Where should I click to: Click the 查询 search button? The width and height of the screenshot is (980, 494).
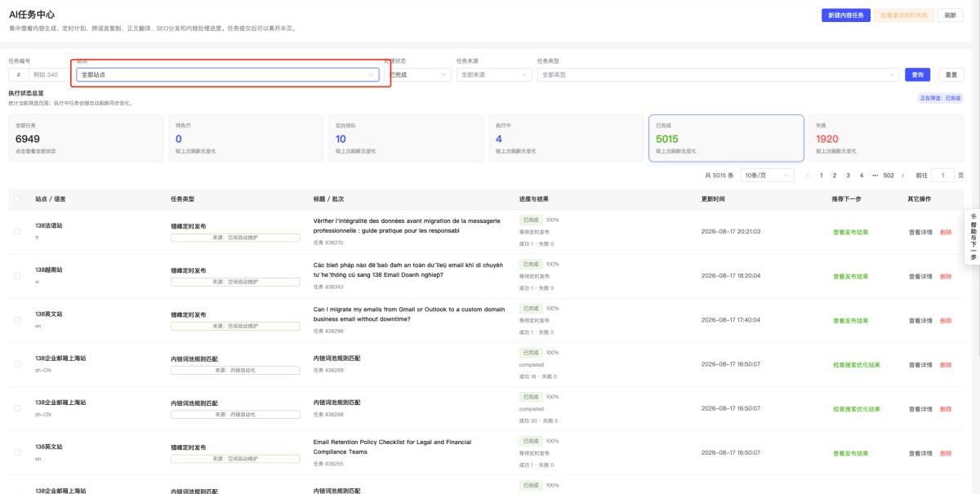[917, 74]
